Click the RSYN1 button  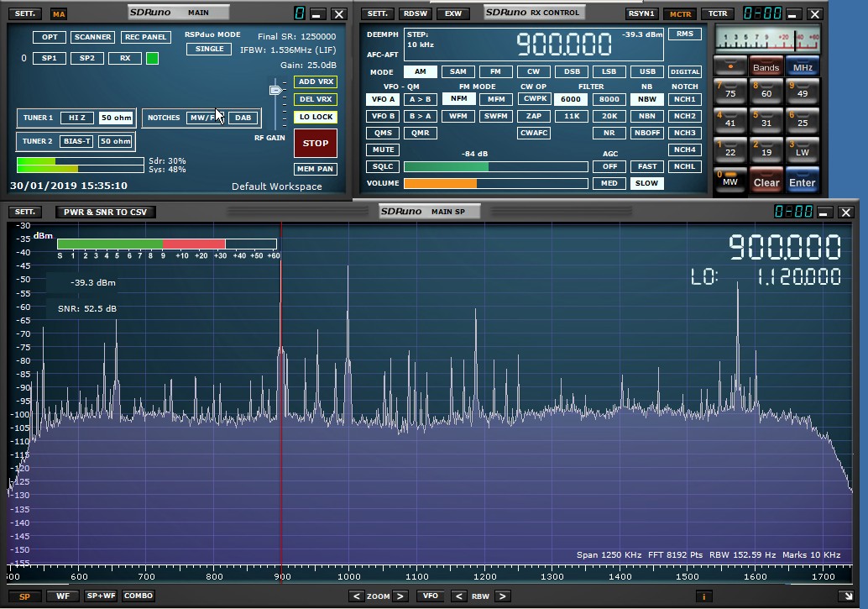point(641,13)
